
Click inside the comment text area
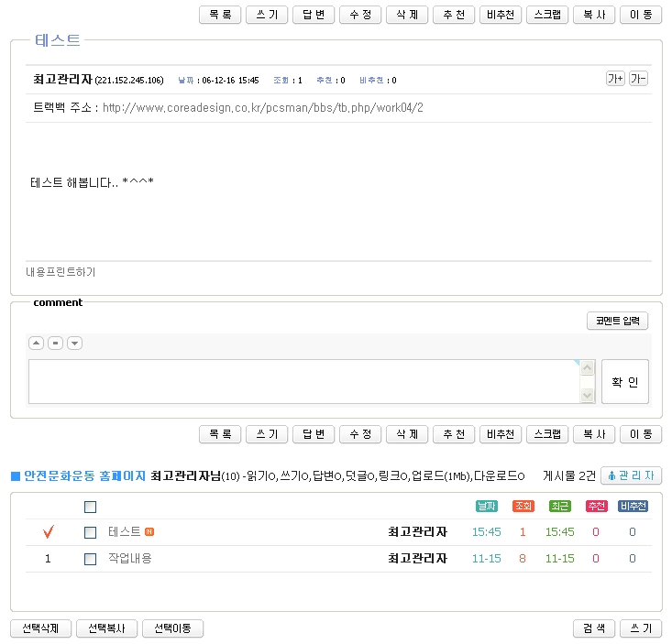coord(304,381)
